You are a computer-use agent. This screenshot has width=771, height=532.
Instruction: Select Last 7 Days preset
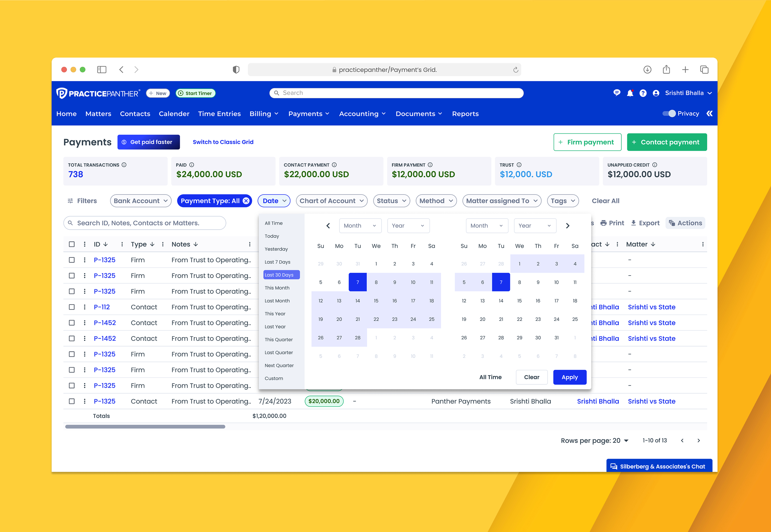[x=277, y=262]
